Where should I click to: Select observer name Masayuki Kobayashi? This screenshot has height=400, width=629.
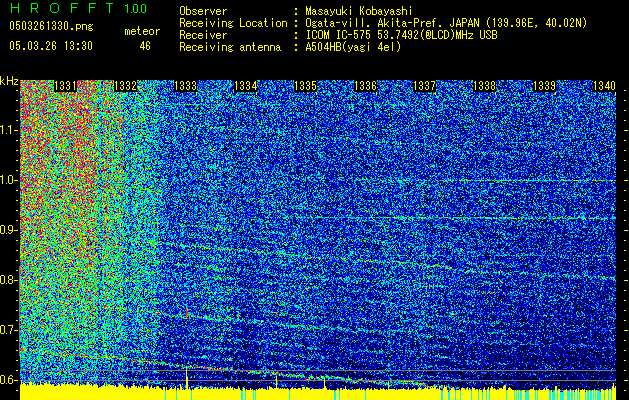358,11
